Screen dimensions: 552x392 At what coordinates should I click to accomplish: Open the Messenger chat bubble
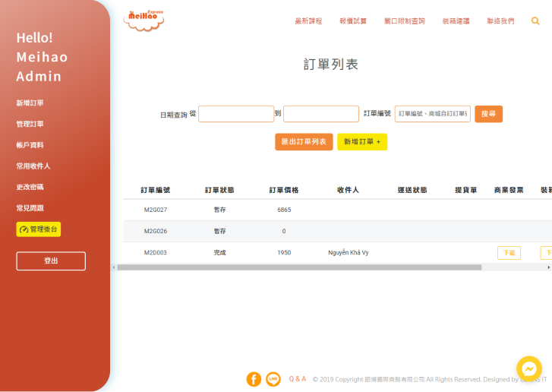[x=528, y=368]
